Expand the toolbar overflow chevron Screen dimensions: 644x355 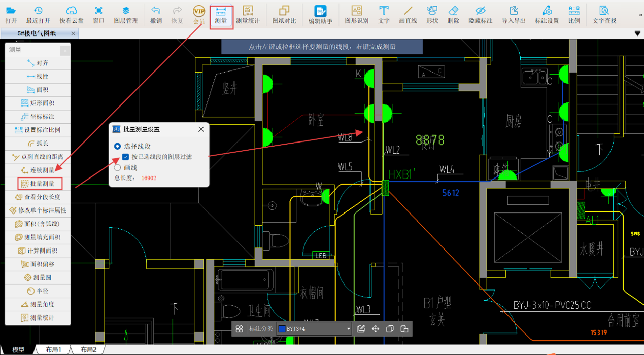640,15
